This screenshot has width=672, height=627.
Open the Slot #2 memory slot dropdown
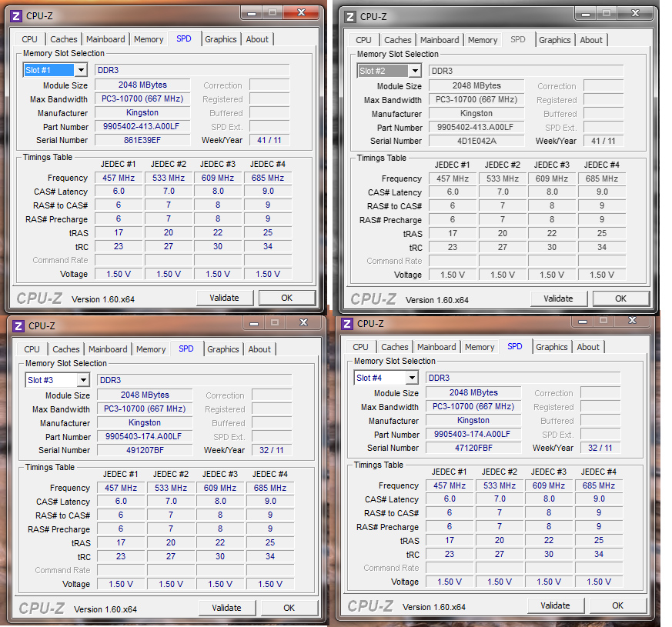[415, 71]
